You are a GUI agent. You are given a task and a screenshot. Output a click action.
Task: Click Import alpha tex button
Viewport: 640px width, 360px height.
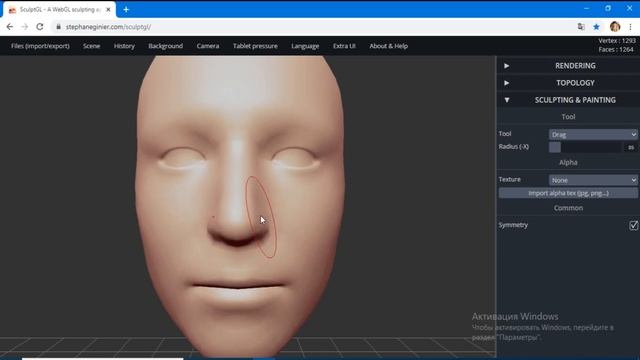coord(568,193)
